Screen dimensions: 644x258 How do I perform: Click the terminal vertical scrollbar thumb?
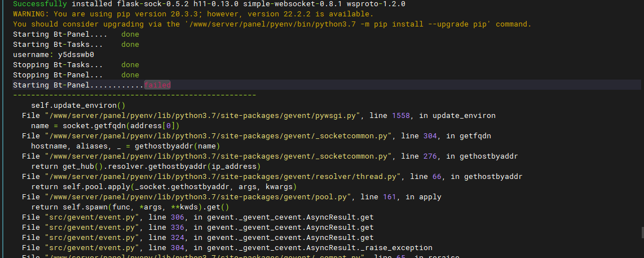642,232
